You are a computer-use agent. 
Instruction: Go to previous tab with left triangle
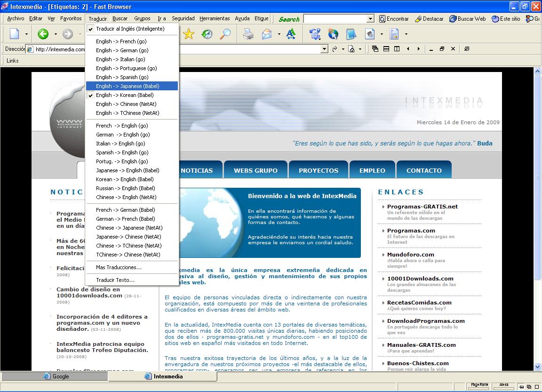pos(408,49)
